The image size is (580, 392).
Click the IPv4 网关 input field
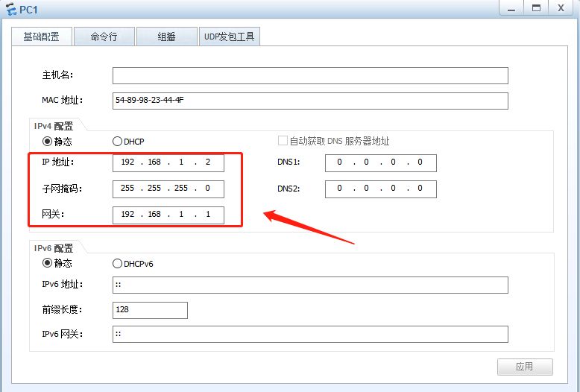tap(168, 215)
